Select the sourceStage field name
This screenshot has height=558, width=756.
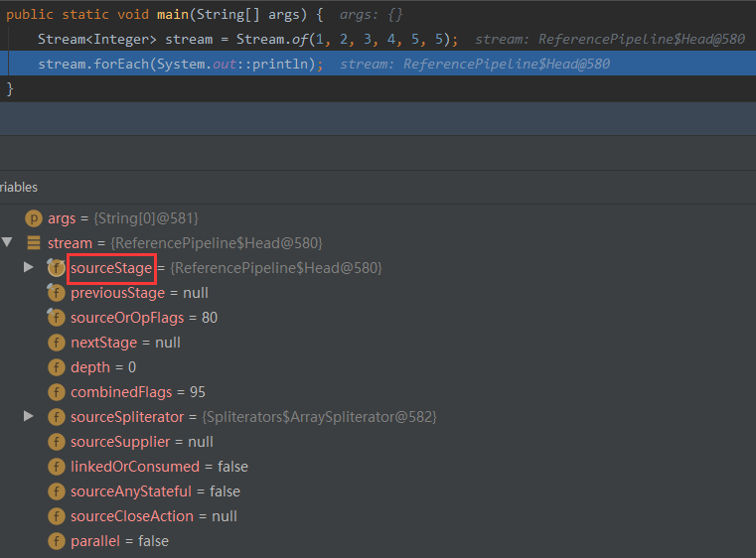(x=111, y=268)
